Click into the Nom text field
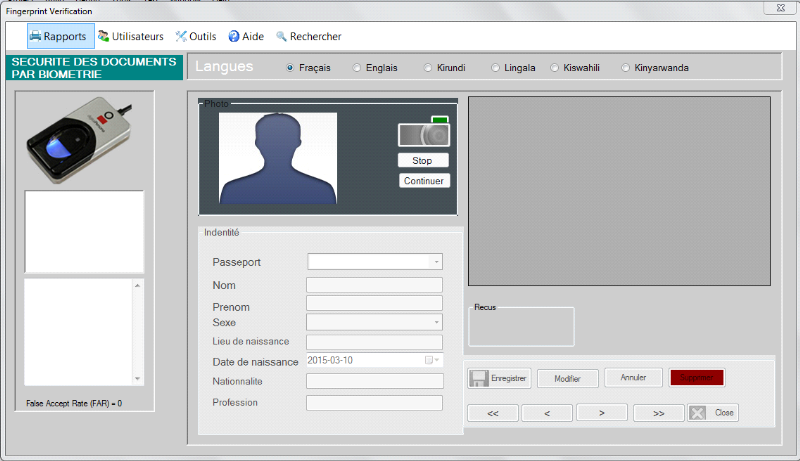 pyautogui.click(x=374, y=285)
